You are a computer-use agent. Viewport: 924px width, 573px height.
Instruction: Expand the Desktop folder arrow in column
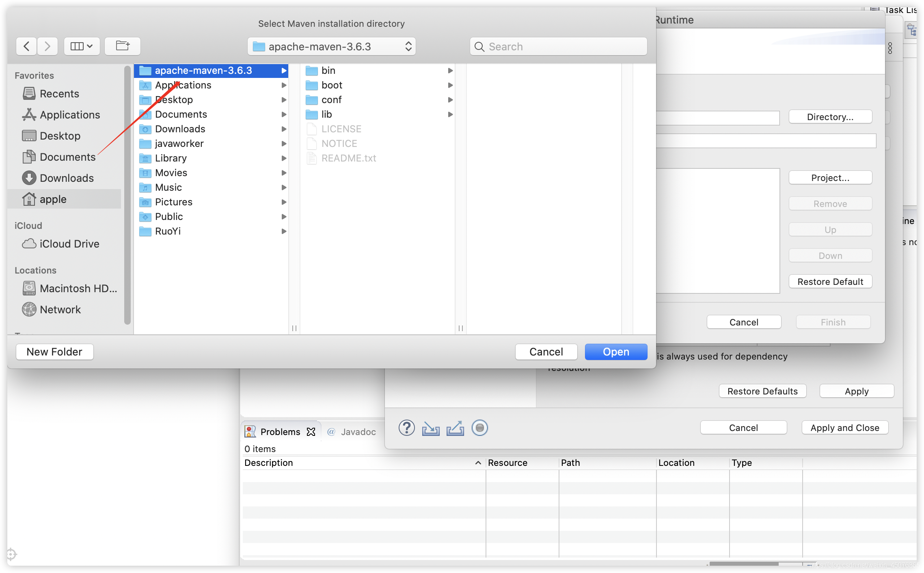tap(284, 100)
